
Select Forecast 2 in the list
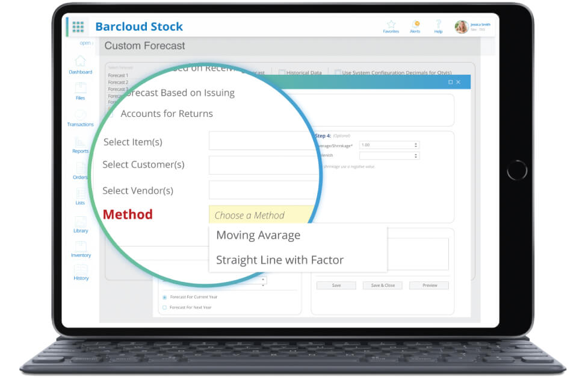pos(118,83)
